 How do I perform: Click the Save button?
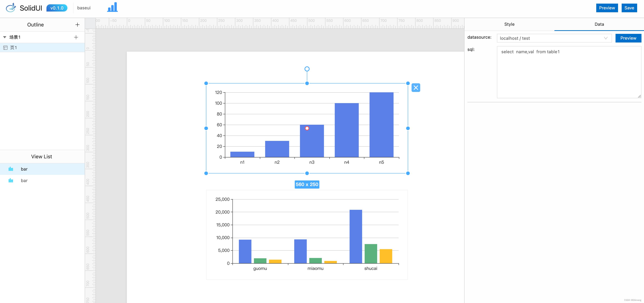629,8
